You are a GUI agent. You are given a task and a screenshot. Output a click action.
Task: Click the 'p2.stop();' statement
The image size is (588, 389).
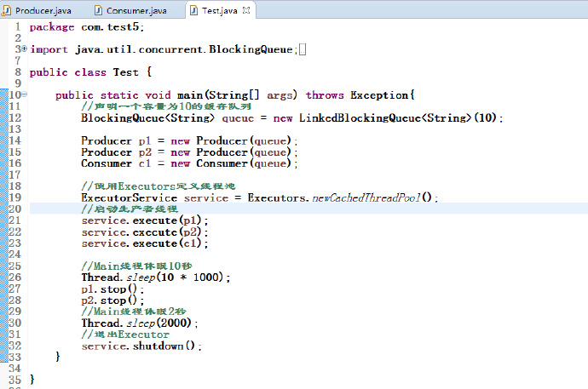[x=112, y=300]
